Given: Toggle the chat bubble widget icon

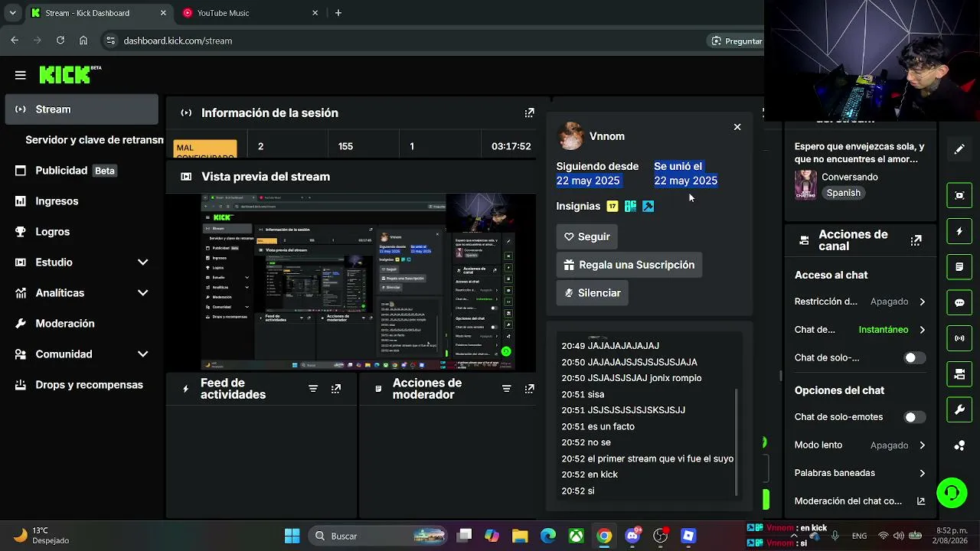Looking at the screenshot, I should pos(959,302).
